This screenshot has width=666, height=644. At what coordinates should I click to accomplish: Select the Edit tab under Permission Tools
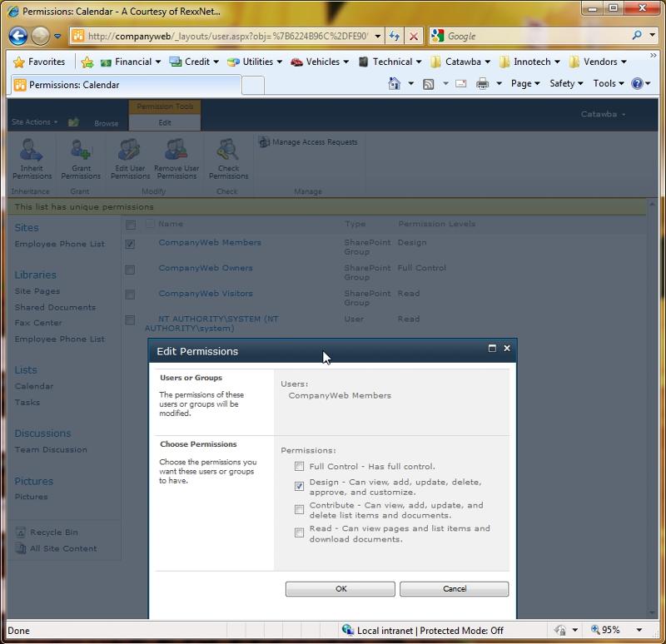coord(164,121)
